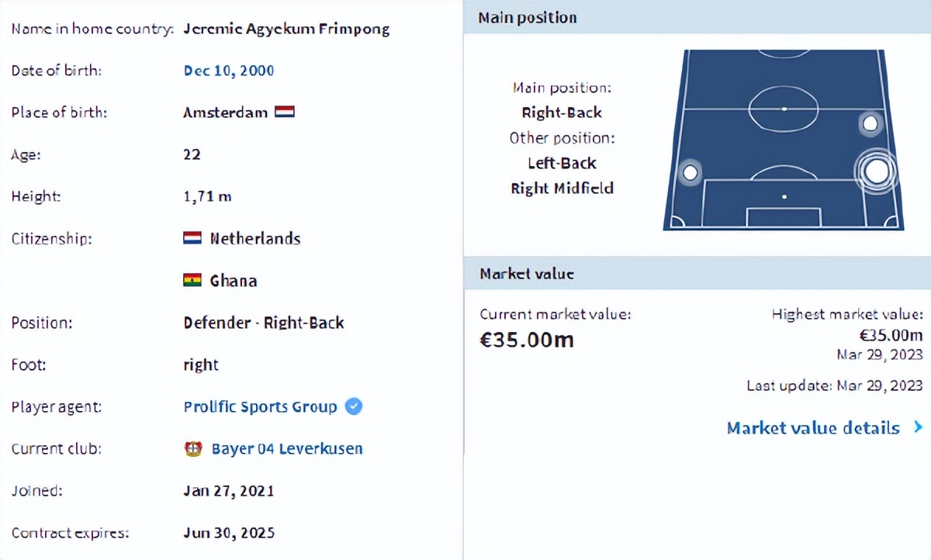
Task: Click the Defender - Right-Back position value
Action: (x=264, y=323)
